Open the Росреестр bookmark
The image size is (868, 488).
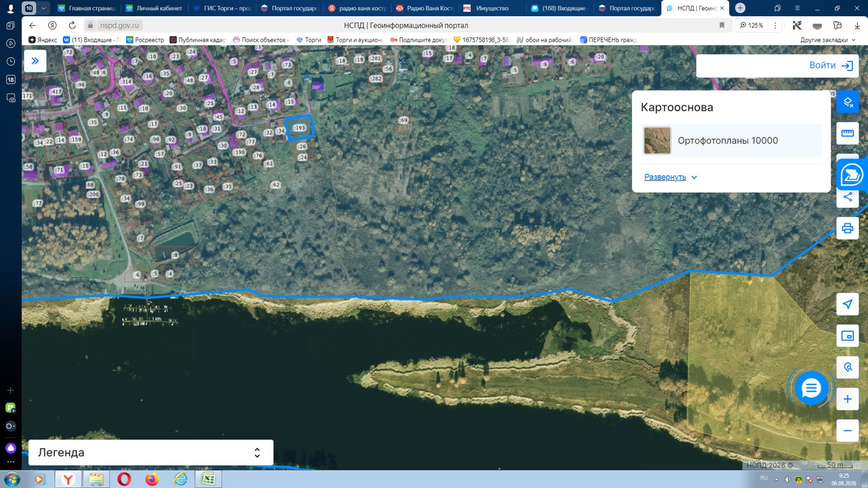pyautogui.click(x=145, y=40)
